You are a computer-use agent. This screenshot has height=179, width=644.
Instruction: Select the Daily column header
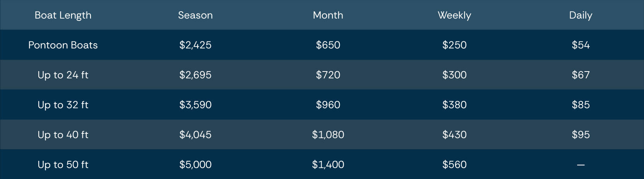pos(580,15)
